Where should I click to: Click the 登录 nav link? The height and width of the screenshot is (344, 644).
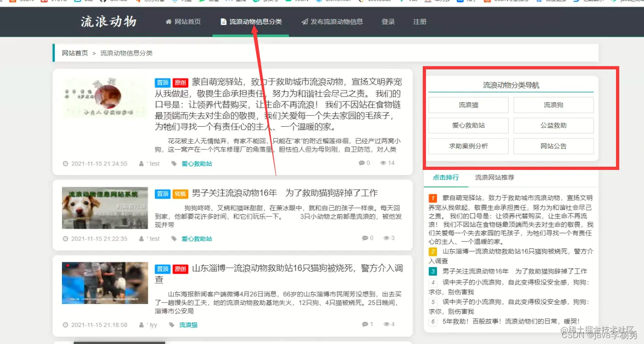coord(388,22)
